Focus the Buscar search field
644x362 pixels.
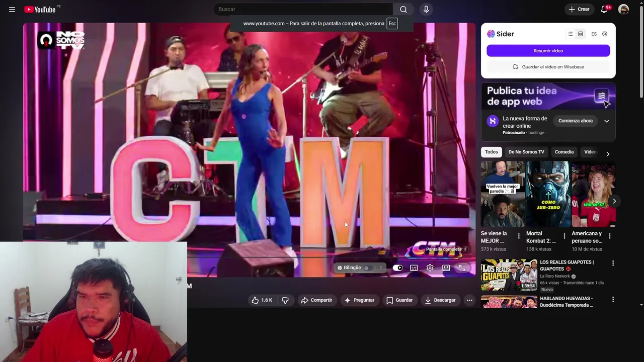(303, 9)
